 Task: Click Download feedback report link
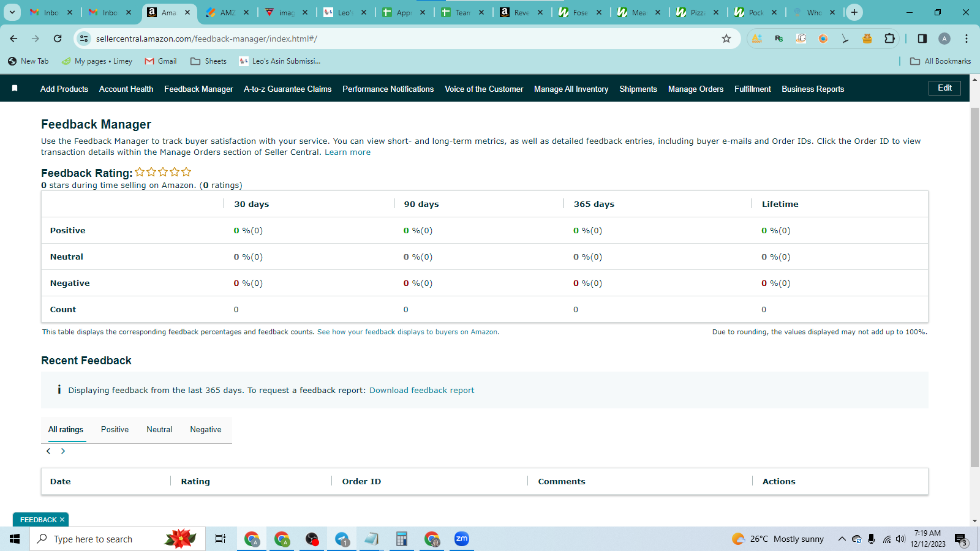422,391
